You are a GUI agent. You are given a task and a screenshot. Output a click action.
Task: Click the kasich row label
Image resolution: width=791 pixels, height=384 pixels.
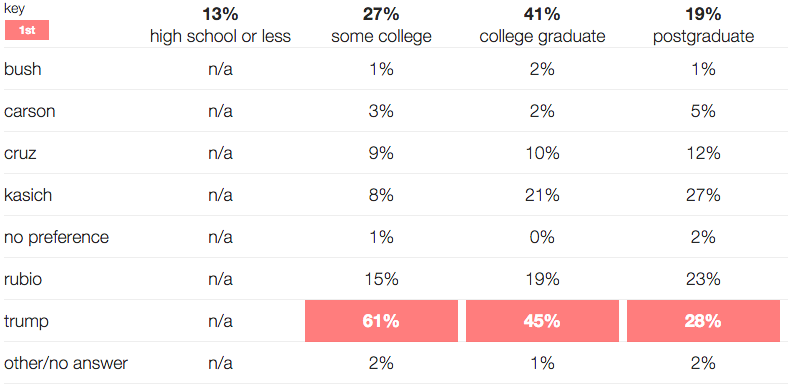point(28,195)
